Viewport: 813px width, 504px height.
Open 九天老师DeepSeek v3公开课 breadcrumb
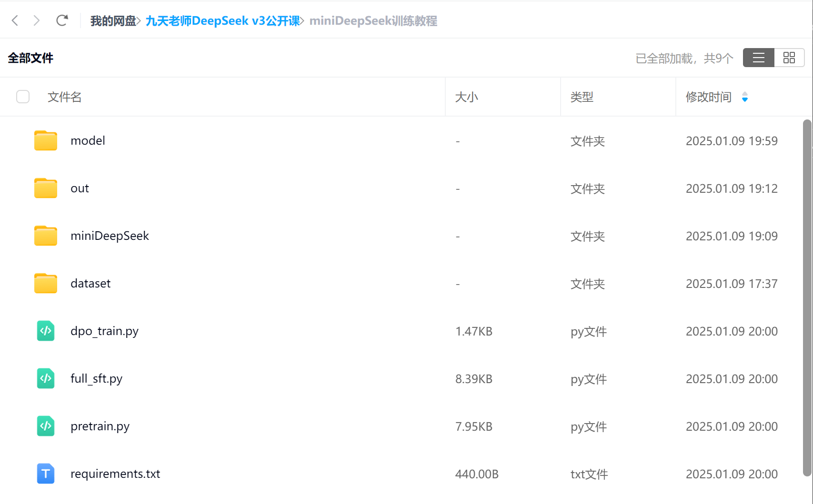click(x=222, y=21)
